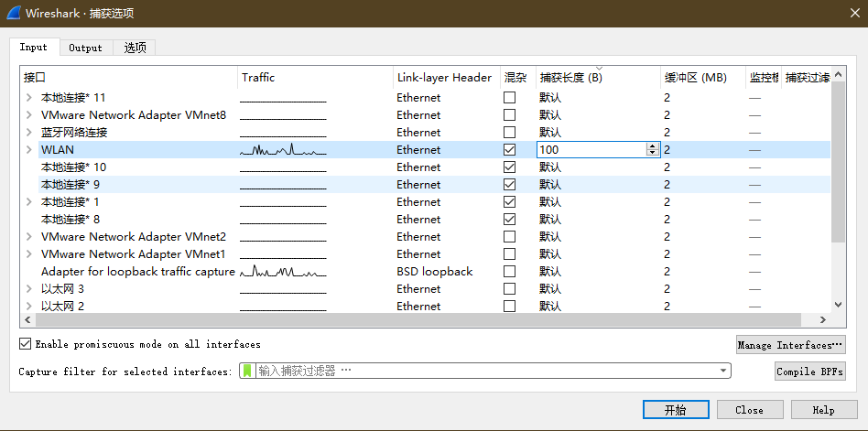This screenshot has height=431, width=868.
Task: Uncheck promiscuous checkbox for 本地连接* 10
Action: [x=509, y=167]
